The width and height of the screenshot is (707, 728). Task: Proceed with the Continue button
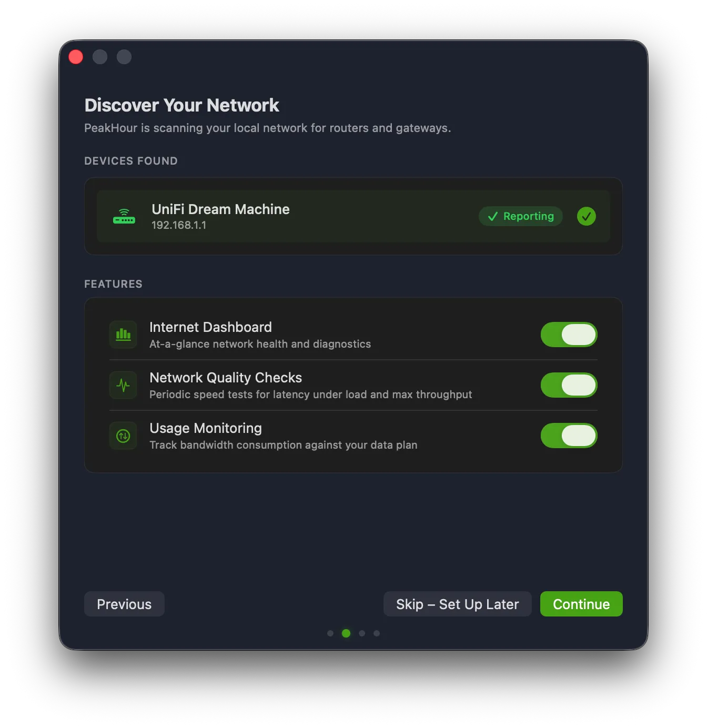click(581, 604)
